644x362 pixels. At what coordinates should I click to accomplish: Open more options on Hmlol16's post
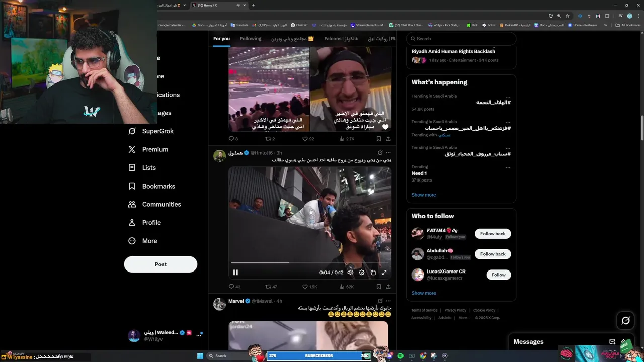(388, 153)
